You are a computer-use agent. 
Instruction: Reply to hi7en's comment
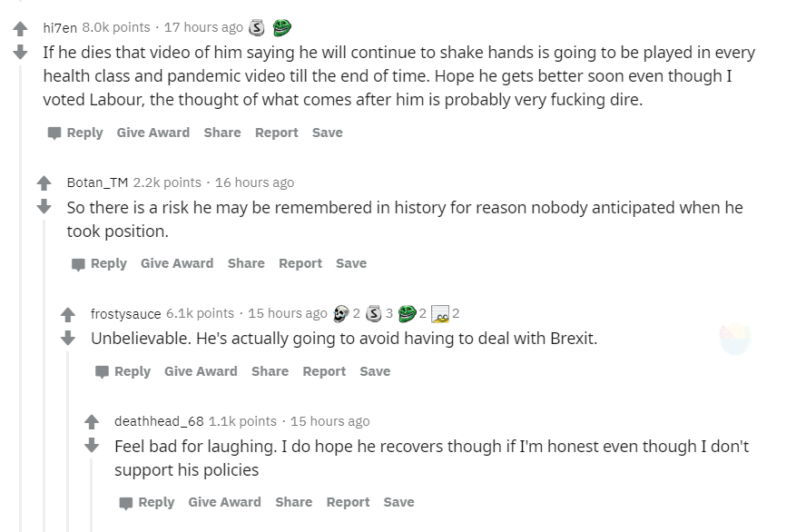(x=75, y=133)
